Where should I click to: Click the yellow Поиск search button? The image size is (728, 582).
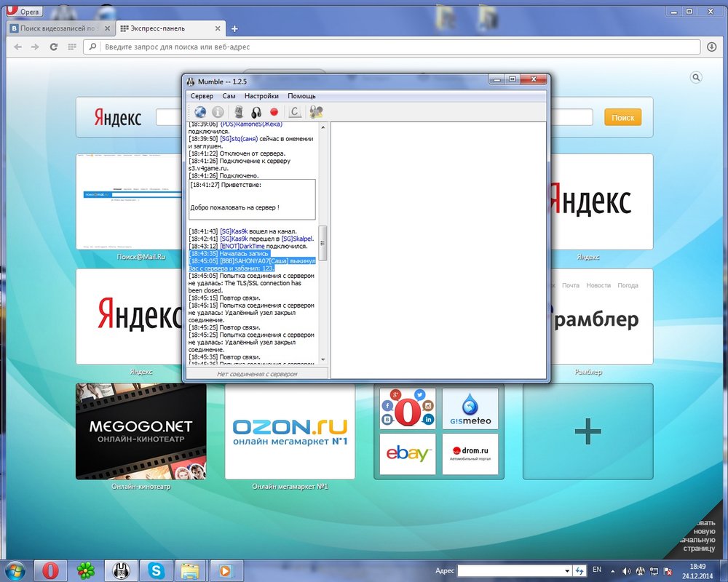tap(622, 117)
